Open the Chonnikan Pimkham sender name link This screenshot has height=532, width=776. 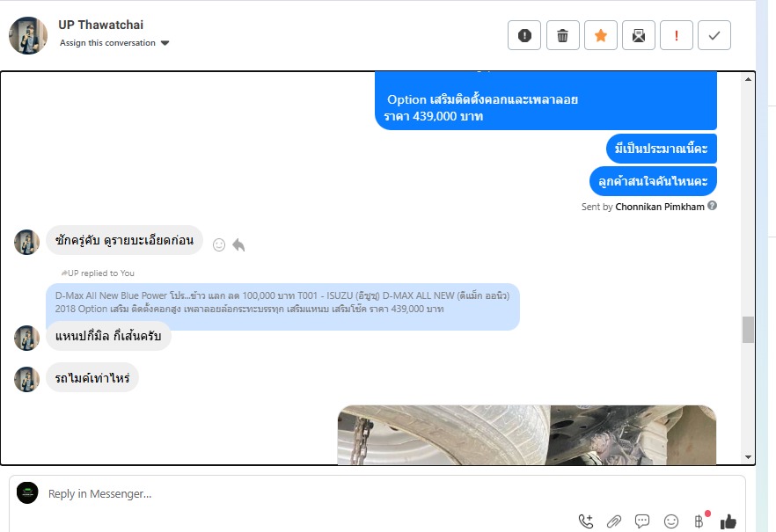pos(660,207)
